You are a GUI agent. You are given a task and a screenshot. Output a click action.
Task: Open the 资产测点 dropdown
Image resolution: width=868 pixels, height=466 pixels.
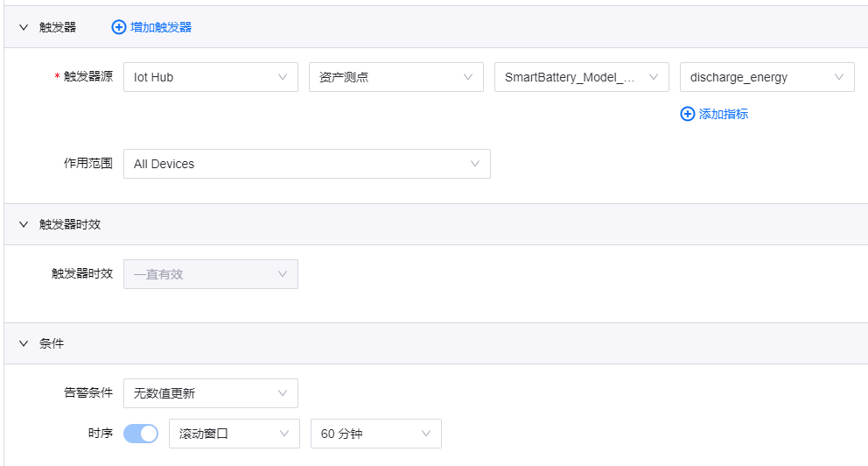click(395, 77)
